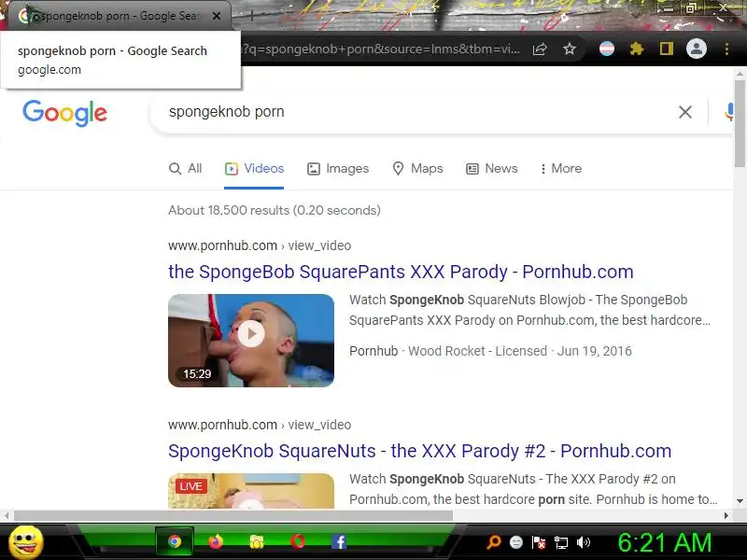This screenshot has width=747, height=560.
Task: Click the scroll-down arrow on vertical scrollbar
Action: pos(740,501)
